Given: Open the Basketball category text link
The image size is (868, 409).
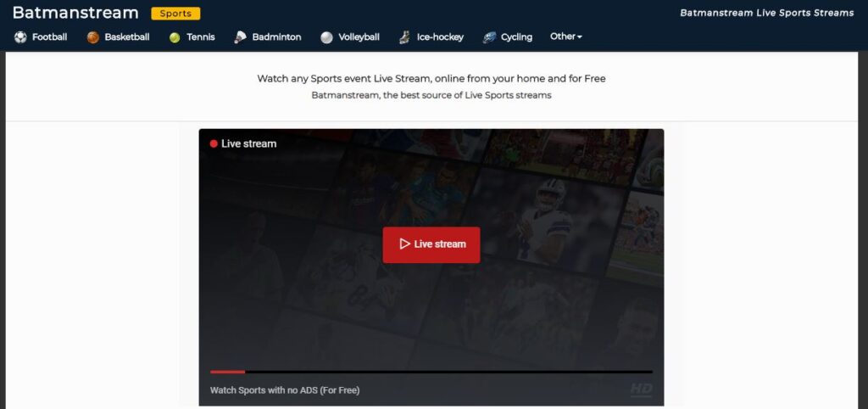Looking at the screenshot, I should coord(127,37).
